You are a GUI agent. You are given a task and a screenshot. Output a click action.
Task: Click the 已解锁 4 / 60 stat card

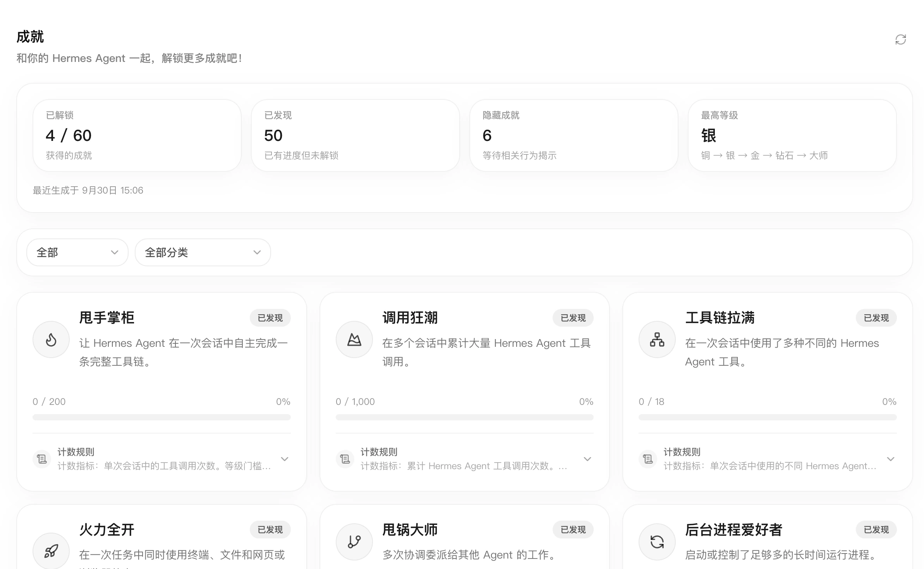(137, 135)
